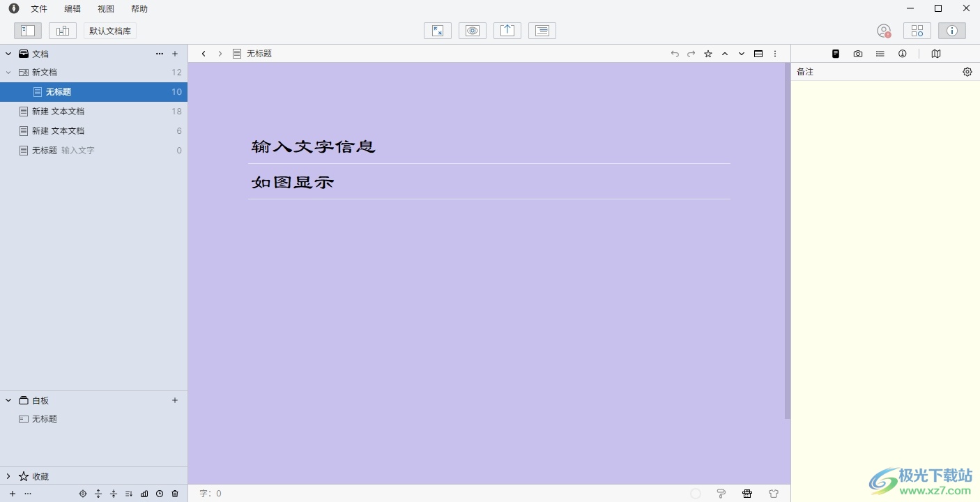Open the 新建 文本文档 with count 18
This screenshot has height=502, width=980.
(x=94, y=111)
